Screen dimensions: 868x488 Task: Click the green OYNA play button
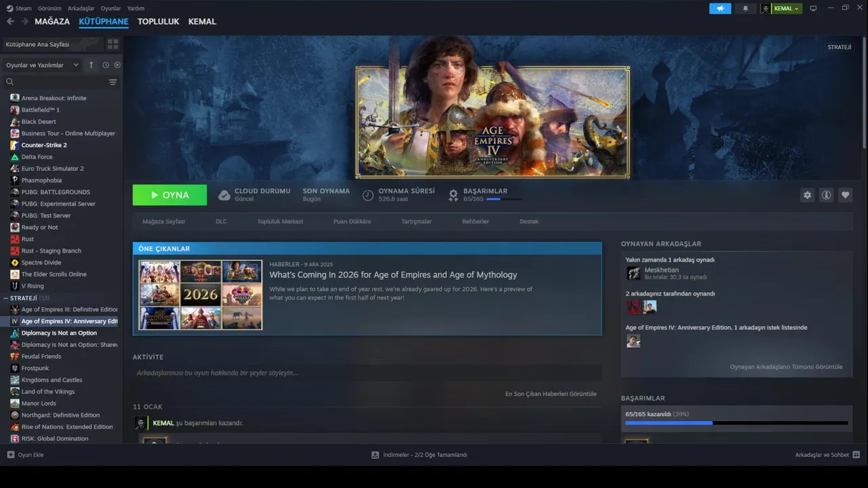click(170, 195)
